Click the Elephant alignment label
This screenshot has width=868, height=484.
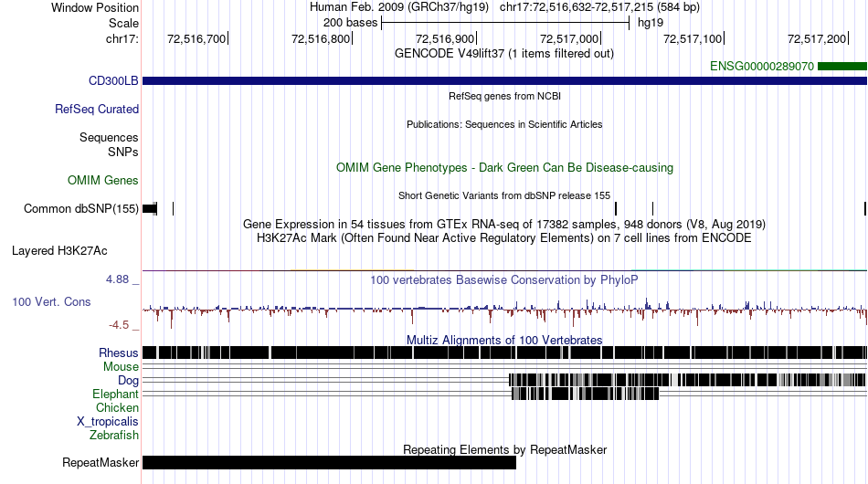coord(115,394)
